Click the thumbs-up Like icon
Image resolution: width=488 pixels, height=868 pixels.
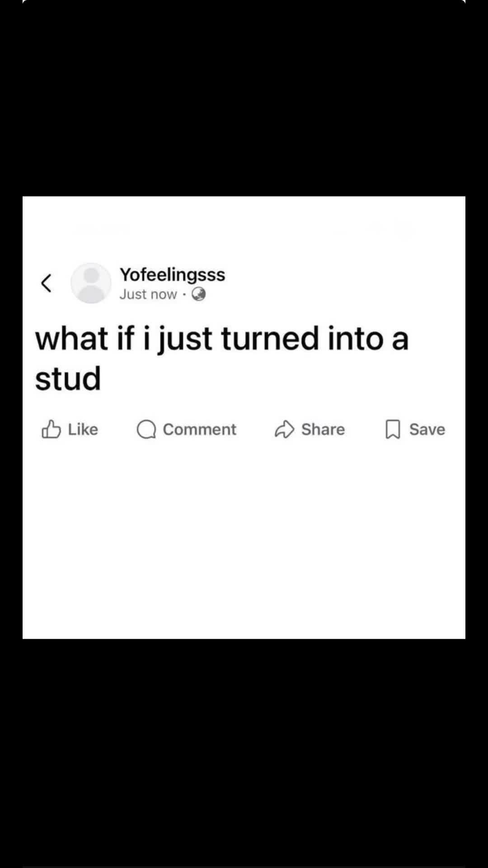pyautogui.click(x=51, y=429)
